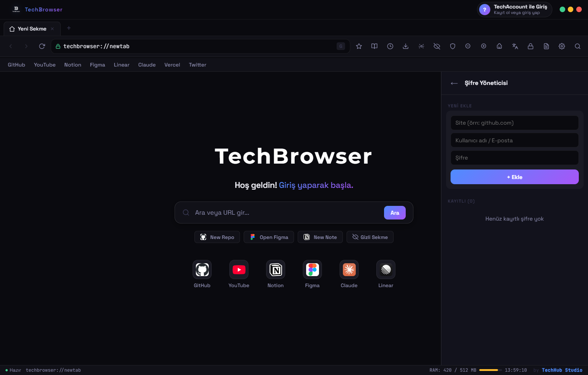Click the G search engine badge
This screenshot has width=588, height=375.
pyautogui.click(x=341, y=46)
